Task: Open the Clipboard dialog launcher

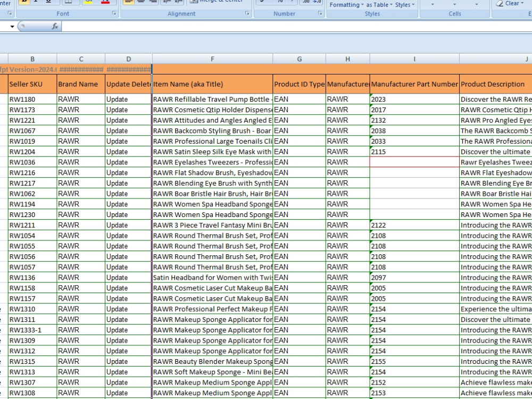Action: pyautogui.click(x=10, y=13)
